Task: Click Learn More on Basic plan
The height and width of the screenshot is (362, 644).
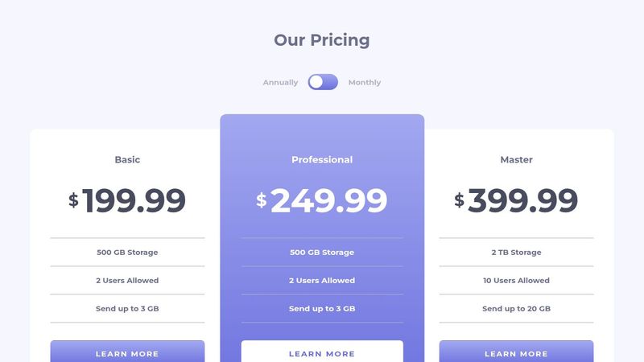Action: (127, 352)
